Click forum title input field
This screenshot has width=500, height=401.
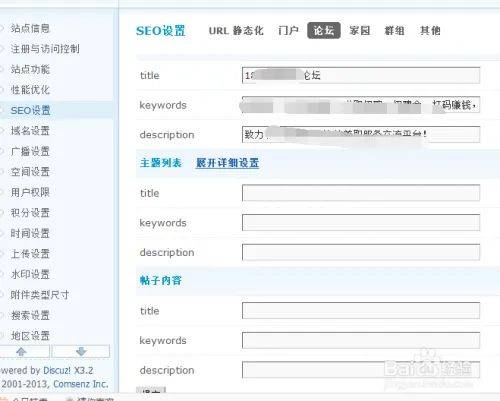[361, 75]
